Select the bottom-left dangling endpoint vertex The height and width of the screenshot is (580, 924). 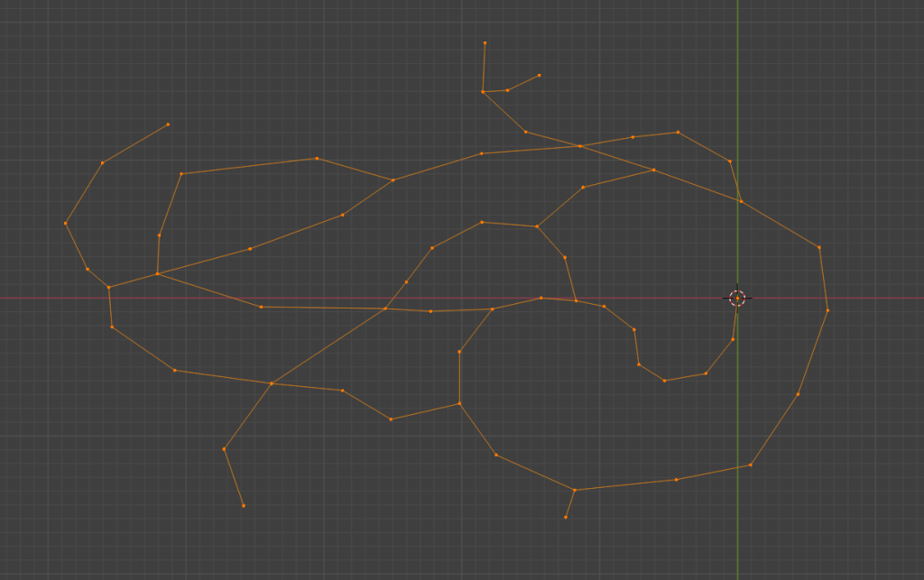tap(243, 506)
